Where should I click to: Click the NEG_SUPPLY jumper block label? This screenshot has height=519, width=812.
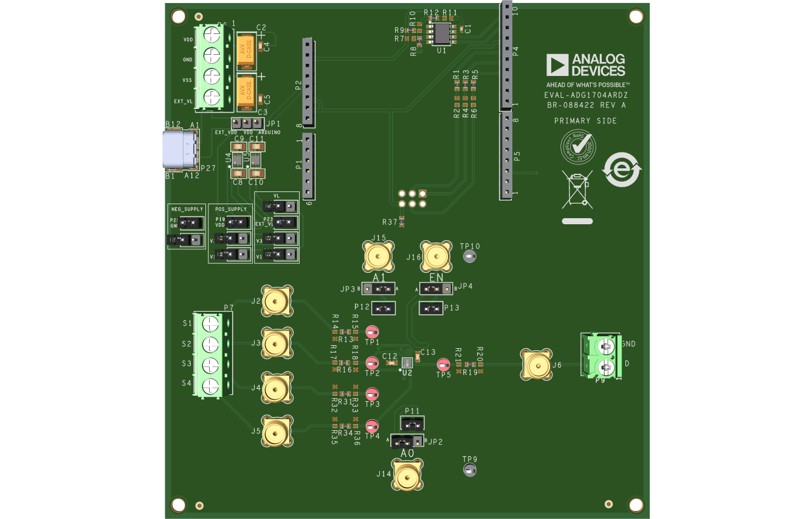pos(187,209)
